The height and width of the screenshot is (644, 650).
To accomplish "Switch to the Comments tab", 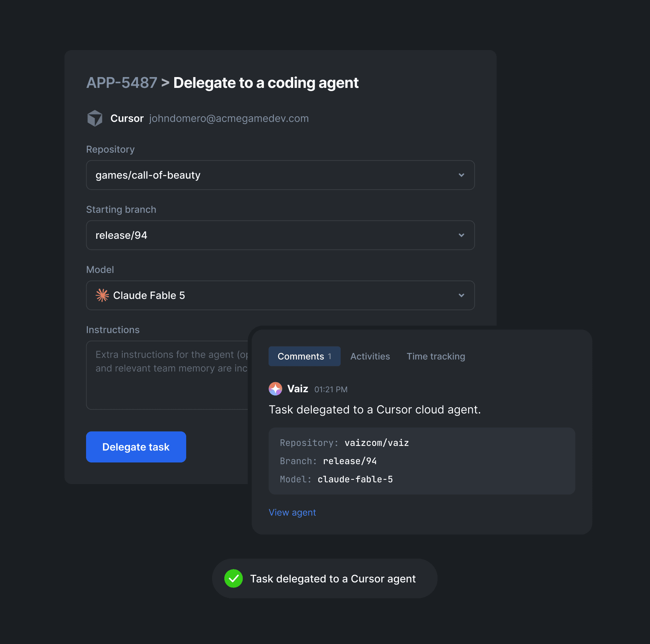I will click(x=305, y=356).
